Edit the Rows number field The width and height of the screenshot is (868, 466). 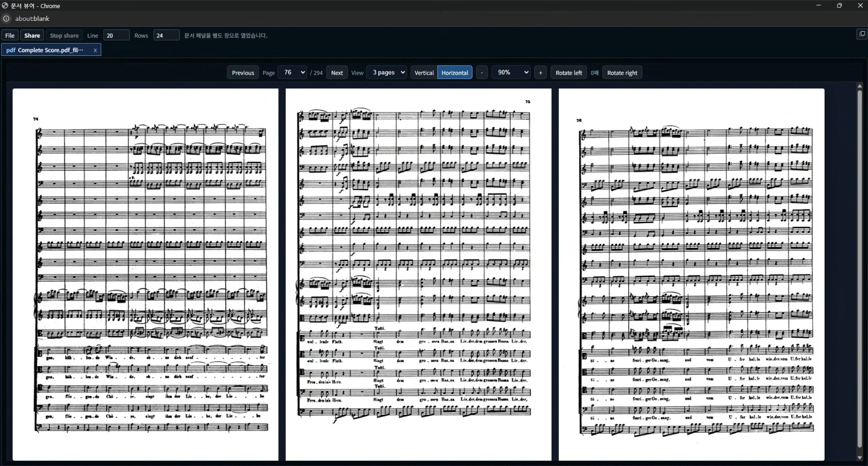166,35
